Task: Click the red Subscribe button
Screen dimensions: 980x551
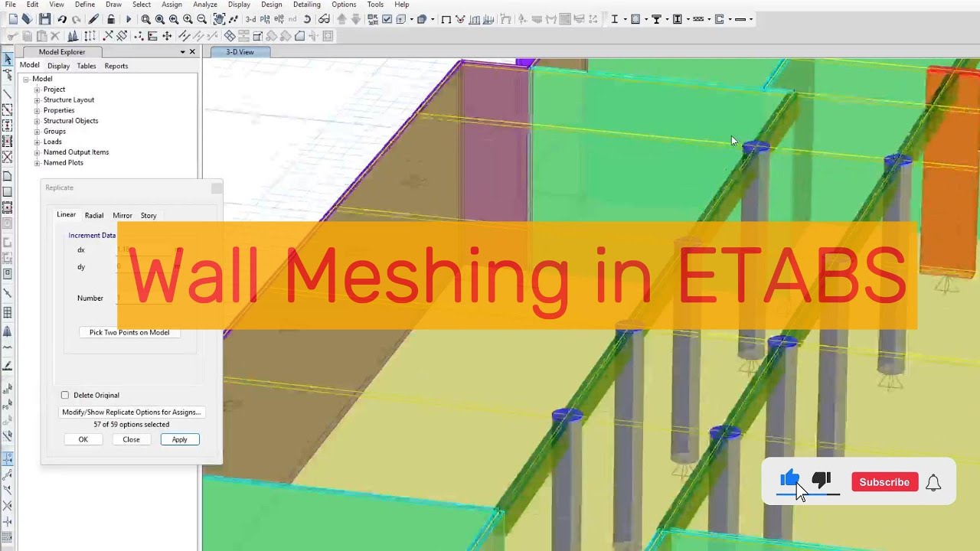Action: pos(884,482)
